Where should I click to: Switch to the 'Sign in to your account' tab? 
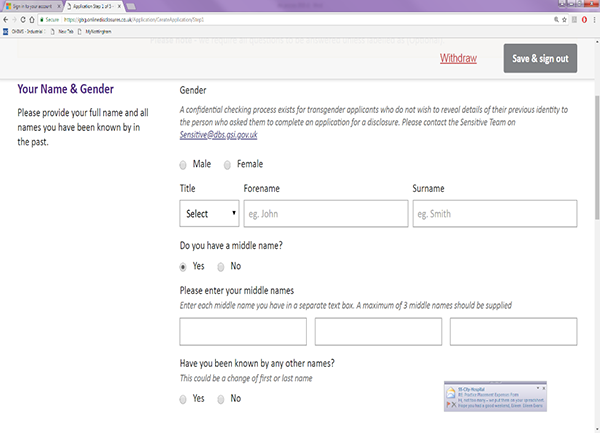(30, 5)
